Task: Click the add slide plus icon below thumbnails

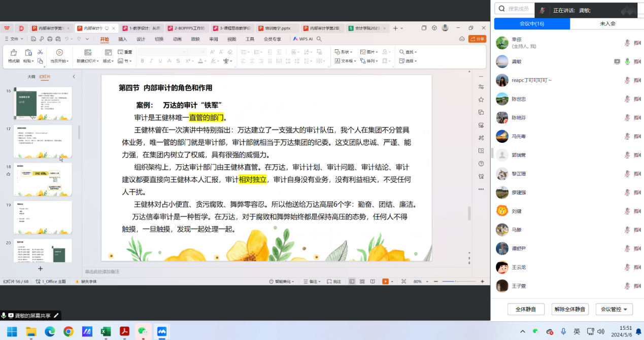Action: (x=41, y=268)
